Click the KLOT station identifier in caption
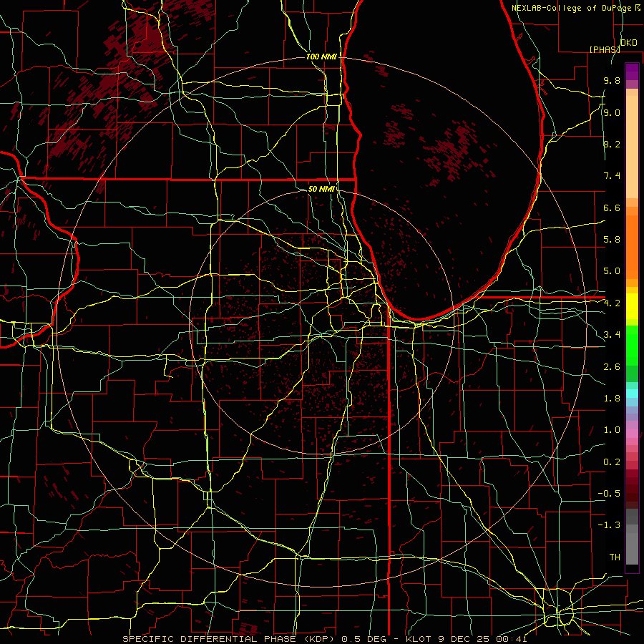The width and height of the screenshot is (644, 644). pos(418,639)
